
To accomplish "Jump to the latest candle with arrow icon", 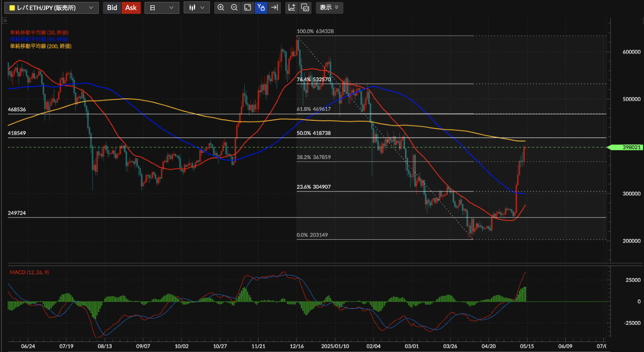I will pos(274,8).
